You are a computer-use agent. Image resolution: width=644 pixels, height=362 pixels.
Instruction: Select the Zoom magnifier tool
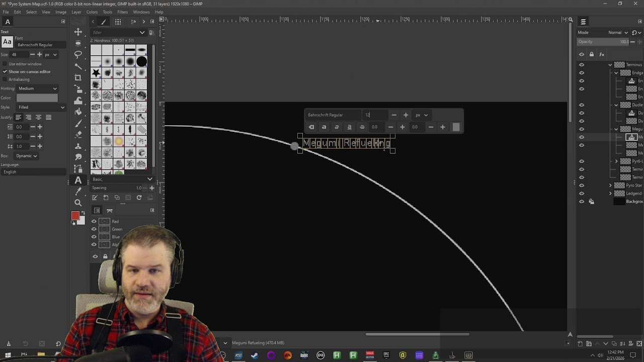[78, 203]
